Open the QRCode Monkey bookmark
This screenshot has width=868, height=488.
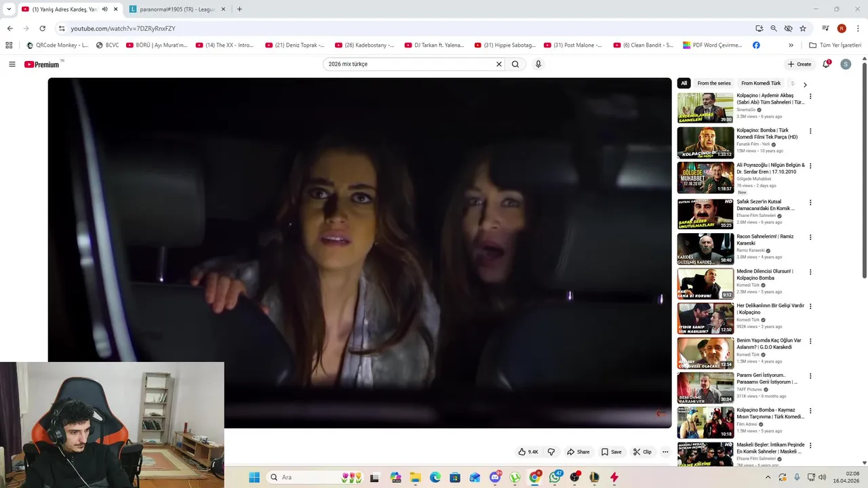[x=57, y=45]
